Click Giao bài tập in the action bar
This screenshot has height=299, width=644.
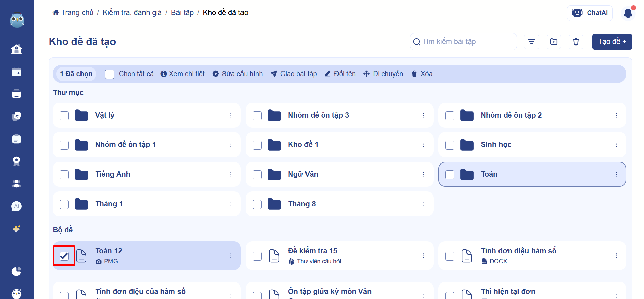[294, 74]
